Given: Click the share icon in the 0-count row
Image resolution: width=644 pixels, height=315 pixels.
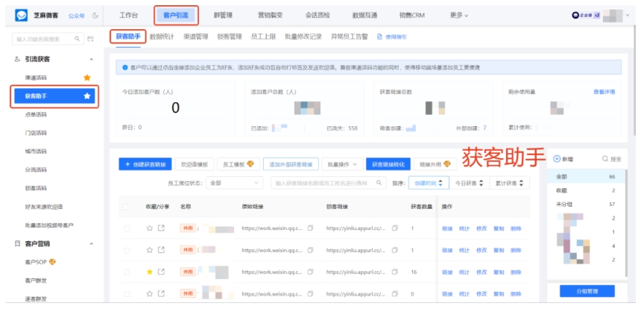Looking at the screenshot, I should tap(162, 293).
